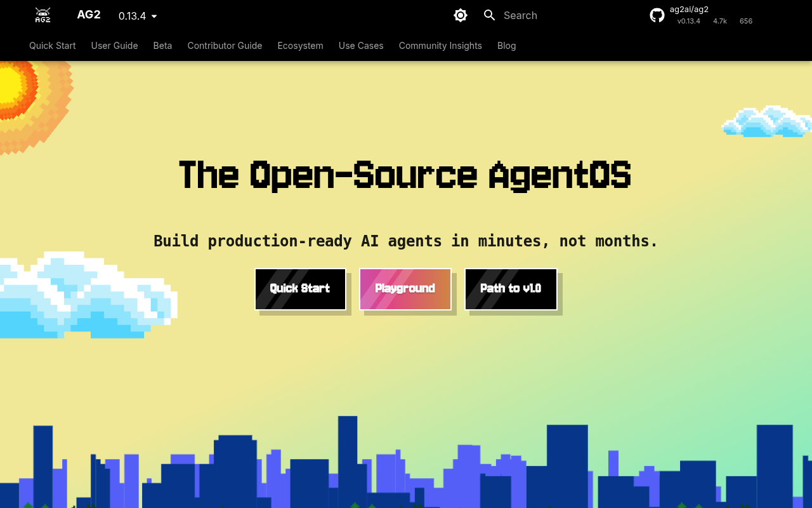The height and width of the screenshot is (508, 812).
Task: View the Community Insights tab
Action: (440, 46)
